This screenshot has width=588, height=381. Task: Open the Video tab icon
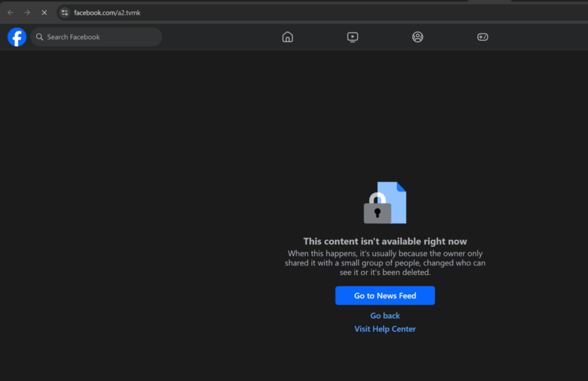[x=353, y=37]
